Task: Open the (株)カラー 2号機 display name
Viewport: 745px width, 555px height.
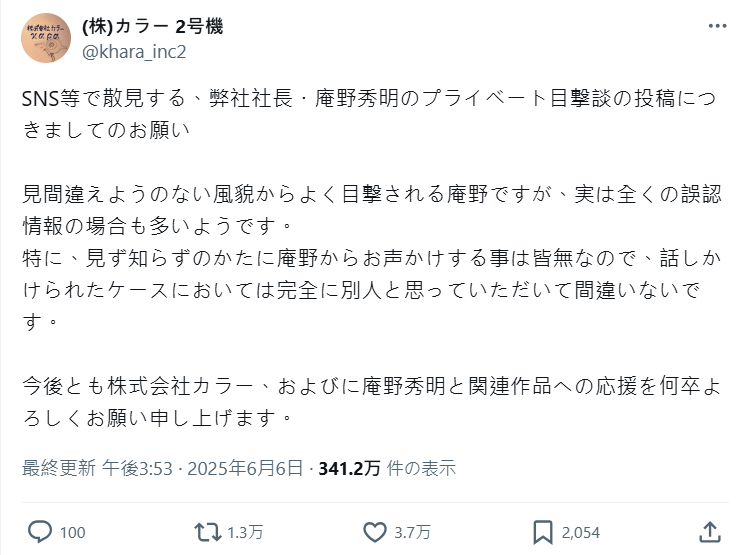Action: point(152,26)
